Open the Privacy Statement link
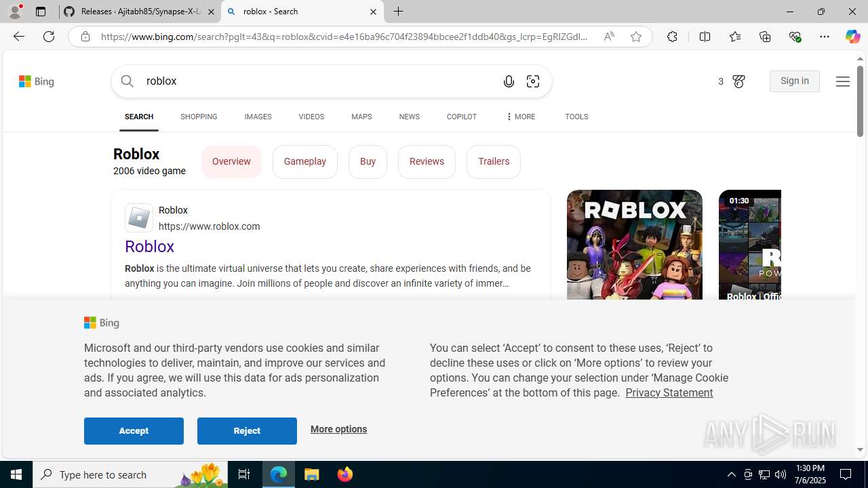 click(669, 392)
